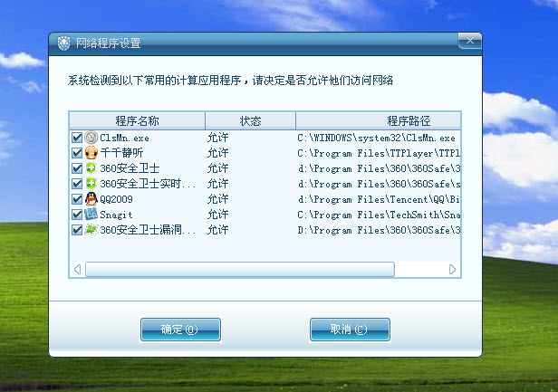The image size is (558, 392).
Task: Click the Snagit program icon
Action: [x=91, y=215]
